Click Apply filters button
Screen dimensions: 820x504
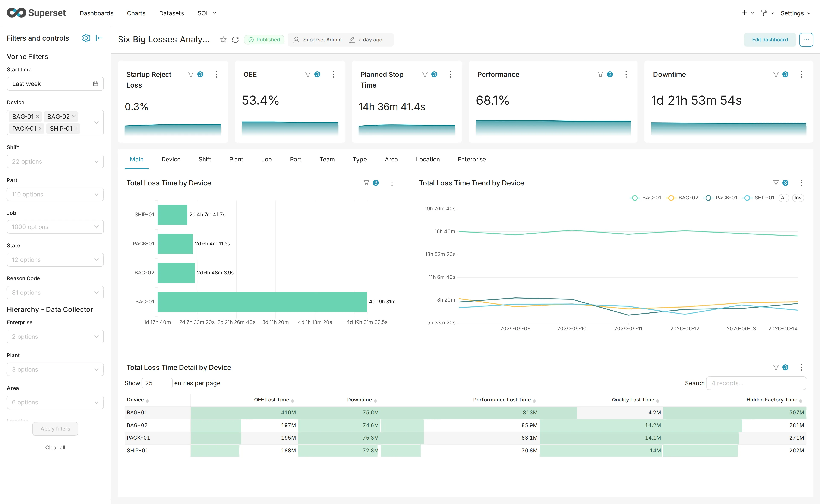coord(55,429)
